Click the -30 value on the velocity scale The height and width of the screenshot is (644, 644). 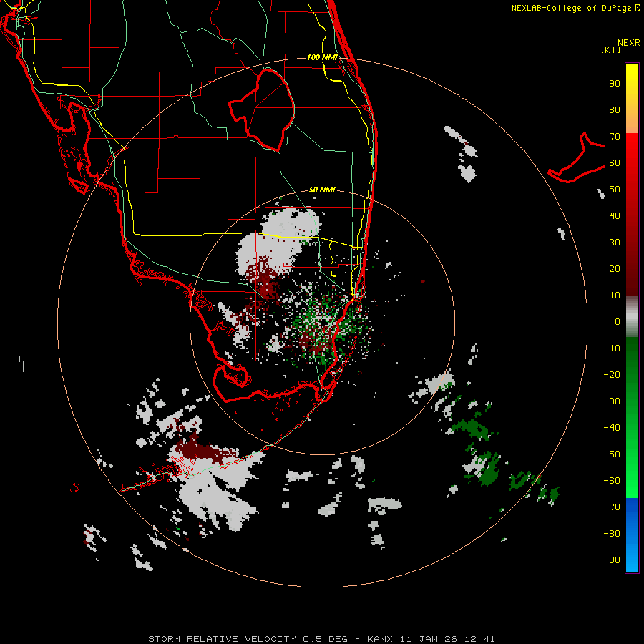point(612,401)
